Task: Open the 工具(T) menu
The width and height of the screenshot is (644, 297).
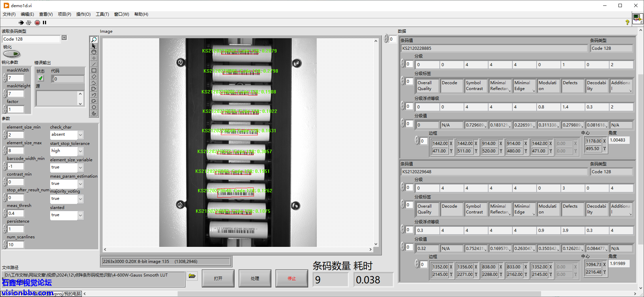Action: click(102, 14)
